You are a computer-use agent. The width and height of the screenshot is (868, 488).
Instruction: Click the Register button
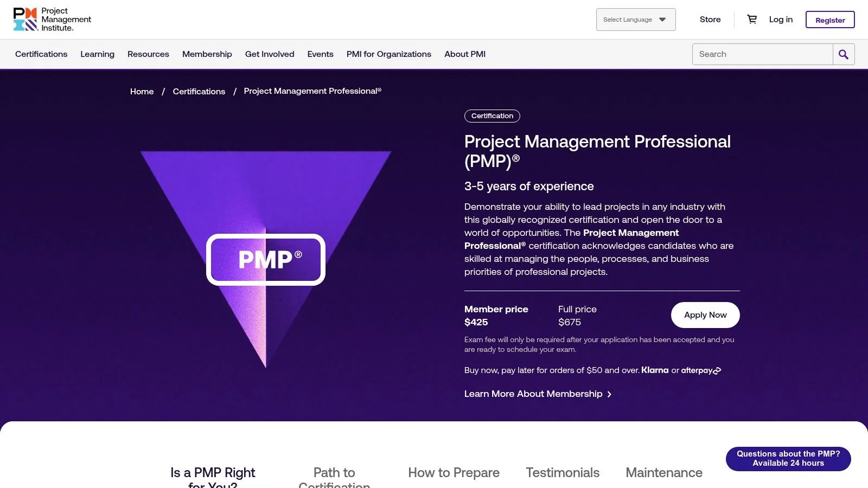(x=830, y=20)
